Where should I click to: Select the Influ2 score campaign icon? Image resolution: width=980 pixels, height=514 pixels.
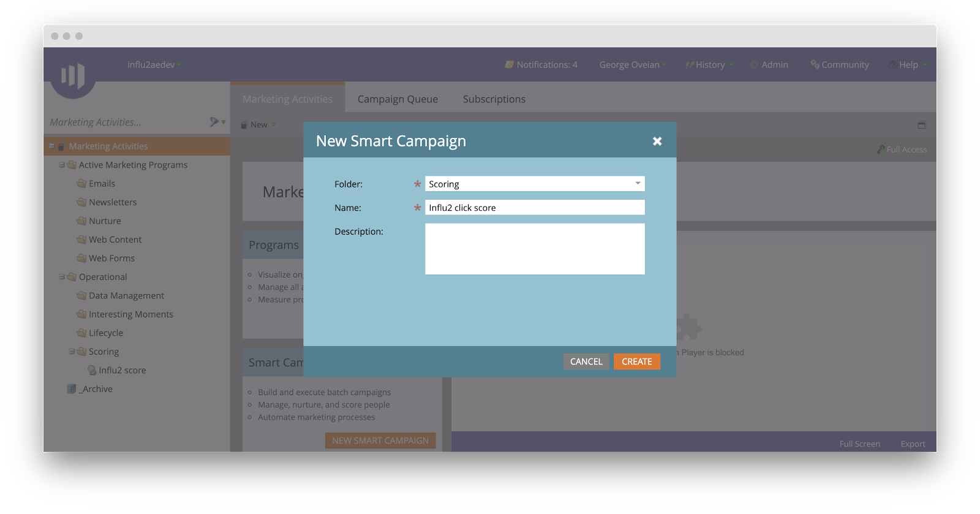click(92, 371)
